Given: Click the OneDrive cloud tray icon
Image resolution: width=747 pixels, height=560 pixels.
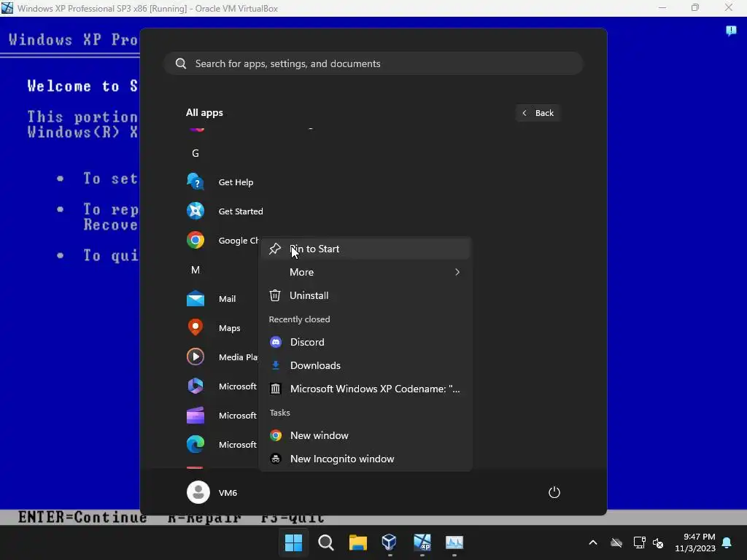Looking at the screenshot, I should [616, 542].
